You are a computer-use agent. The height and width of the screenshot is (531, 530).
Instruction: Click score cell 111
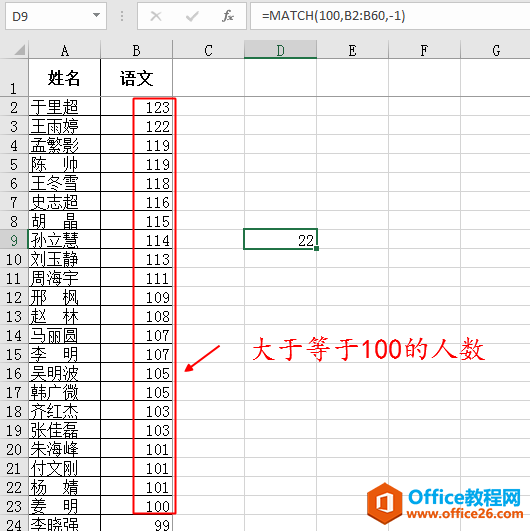click(x=136, y=278)
